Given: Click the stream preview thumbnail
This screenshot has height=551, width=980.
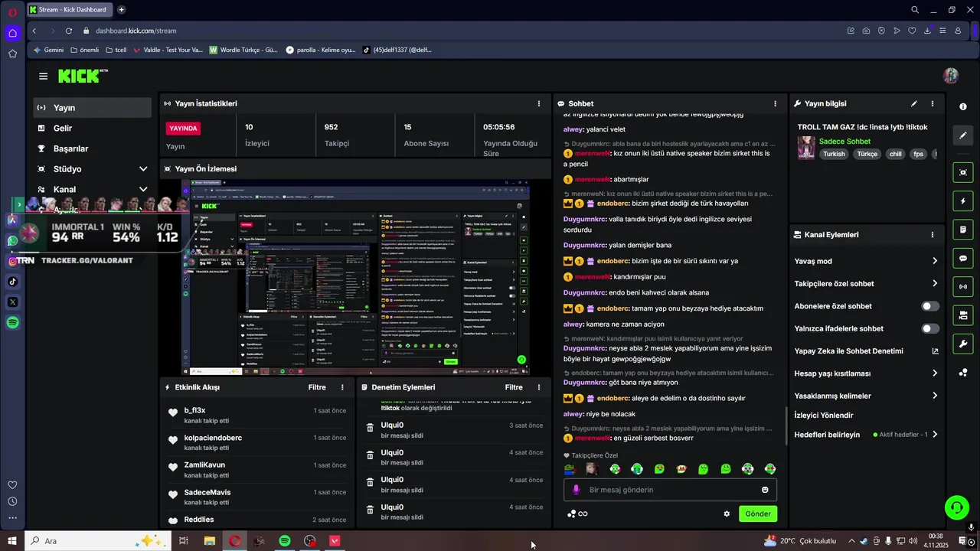Looking at the screenshot, I should 356,277.
